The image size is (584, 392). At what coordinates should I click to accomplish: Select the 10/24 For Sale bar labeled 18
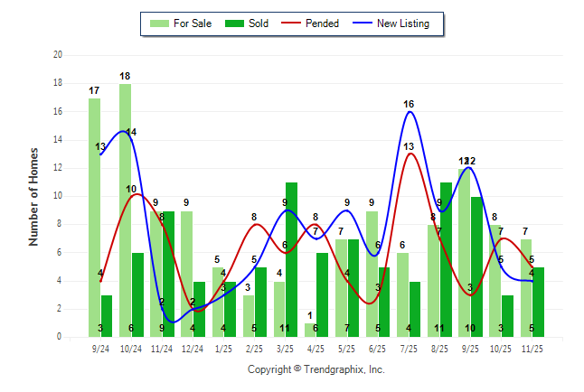[126, 210]
